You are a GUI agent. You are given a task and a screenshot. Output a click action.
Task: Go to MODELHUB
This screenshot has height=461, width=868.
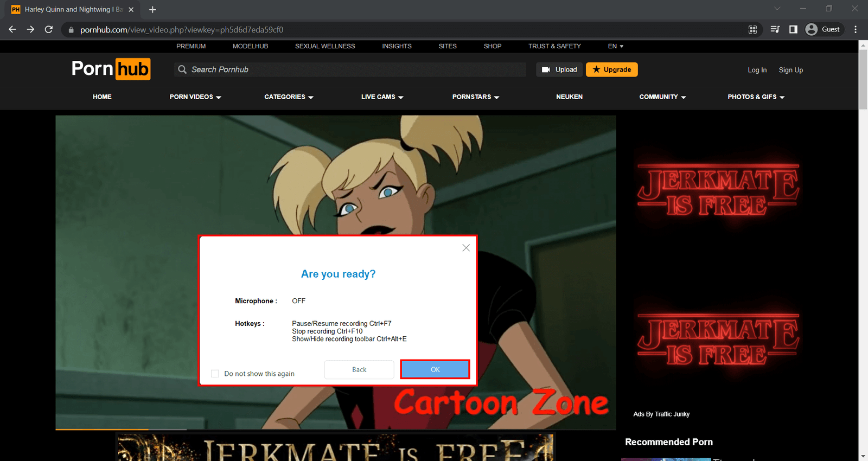(250, 46)
